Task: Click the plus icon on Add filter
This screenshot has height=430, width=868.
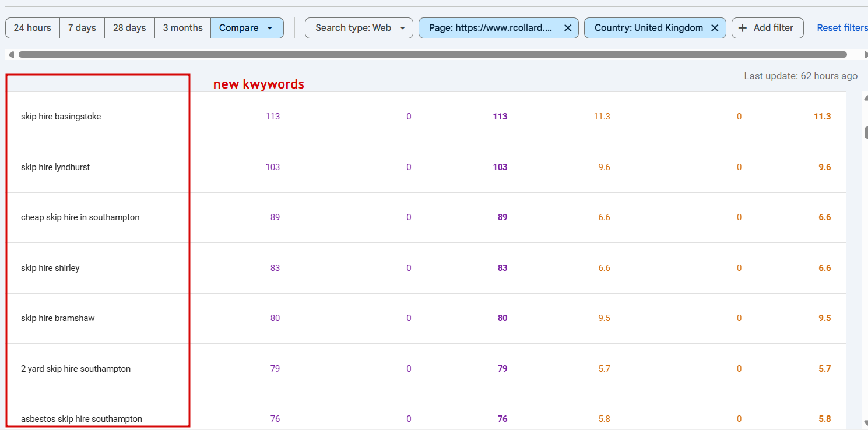Action: (x=743, y=28)
